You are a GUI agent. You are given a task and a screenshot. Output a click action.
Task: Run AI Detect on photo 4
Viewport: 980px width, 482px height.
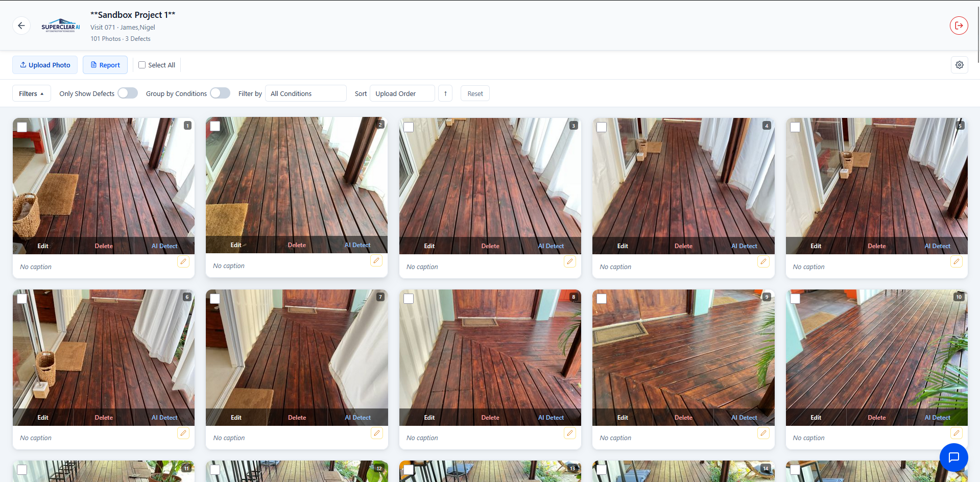tap(744, 246)
